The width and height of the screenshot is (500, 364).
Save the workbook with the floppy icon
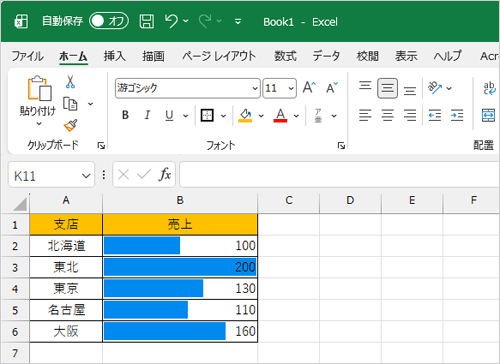(146, 22)
